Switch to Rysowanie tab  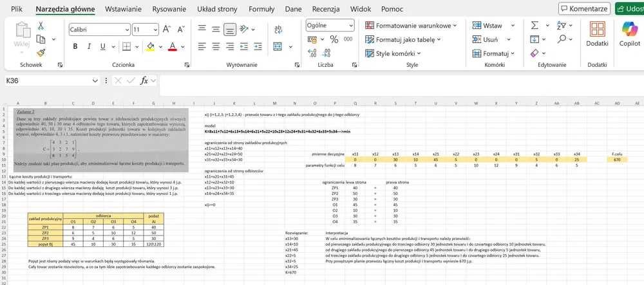click(x=169, y=8)
